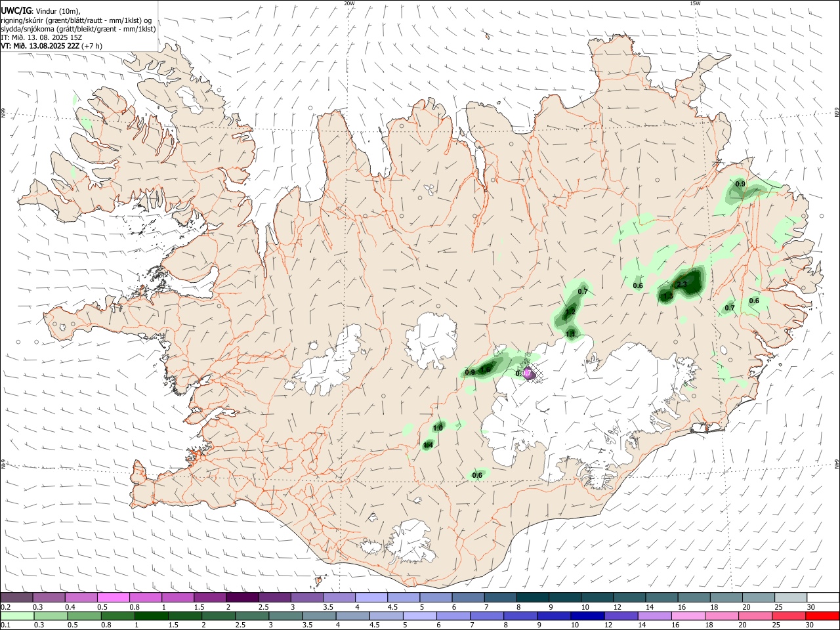840x630 pixels.
Task: Choose the grey-blue rain legend swatch labeled 3.5
Action: tap(318, 616)
